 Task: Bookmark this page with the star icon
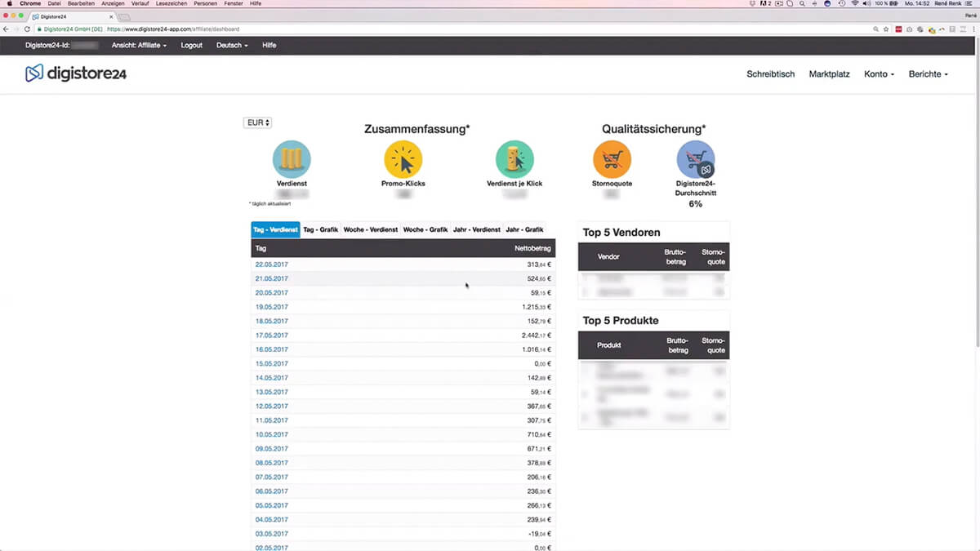click(886, 29)
